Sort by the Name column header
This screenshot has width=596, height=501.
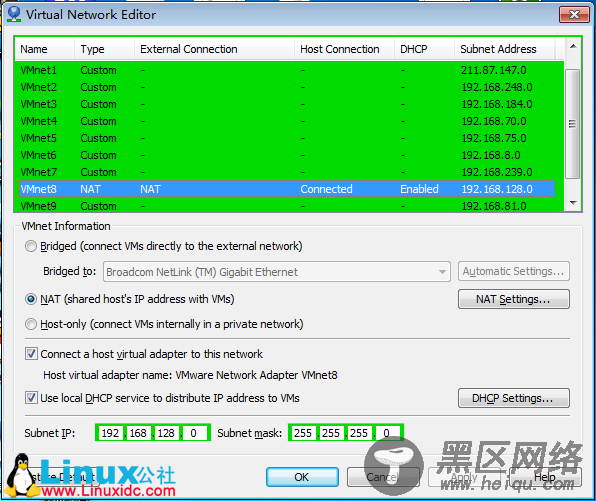pyautogui.click(x=44, y=49)
